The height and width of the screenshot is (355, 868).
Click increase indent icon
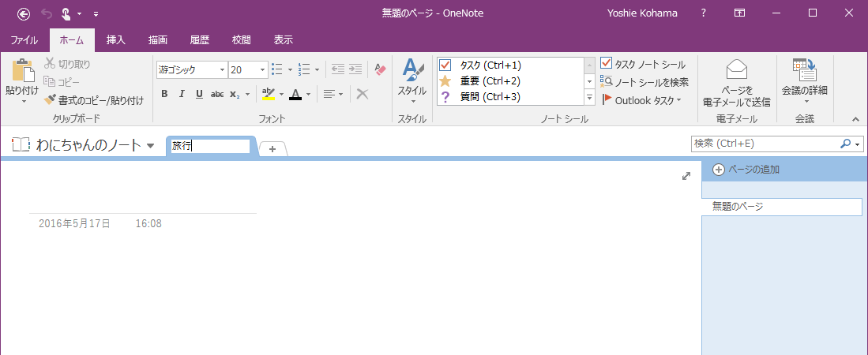(355, 69)
